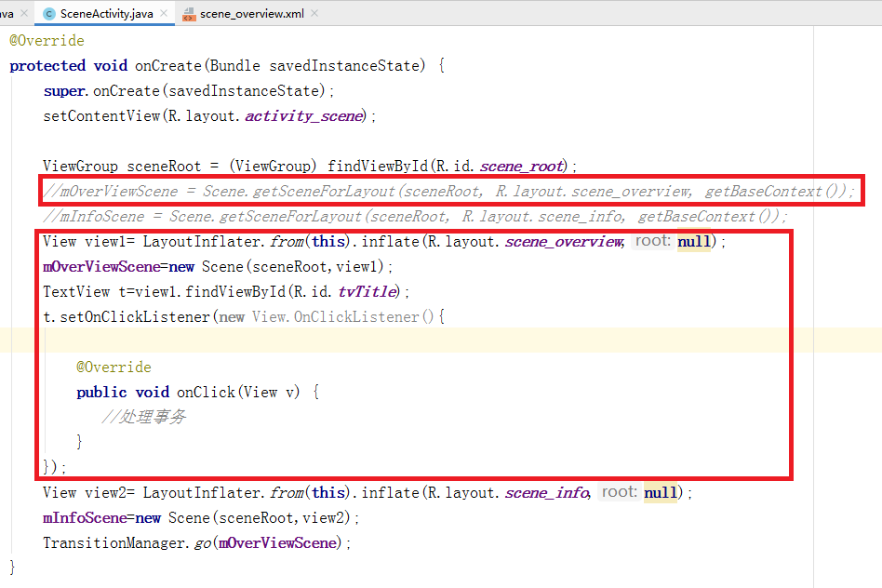
Task: Open the scene_overview.xml tab
Action: point(251,14)
